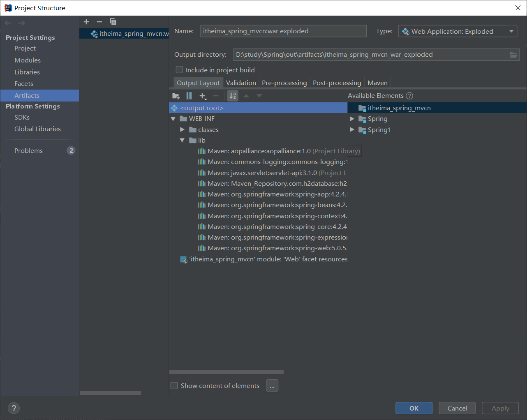Screen dimensions: 527x420
Task: Click artifact list horizontal scrollbar
Action: pyautogui.click(x=110, y=393)
